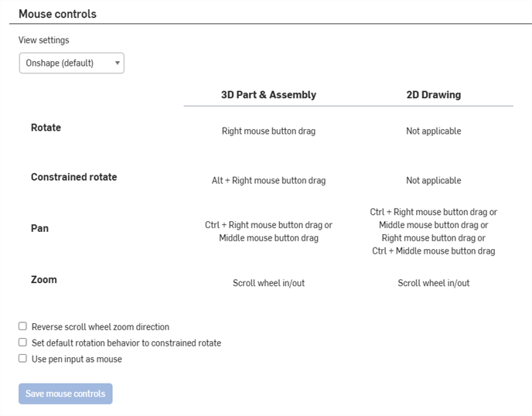Click Not applicable in the Constrained rotate row

click(x=433, y=181)
